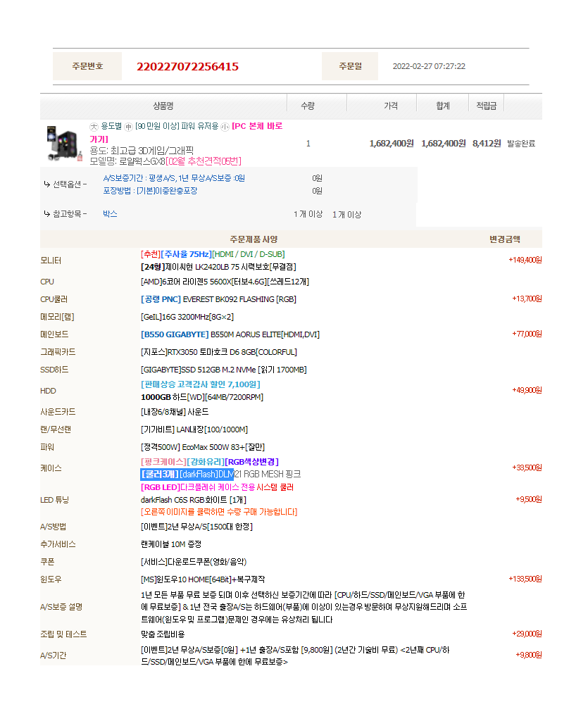Click SSD spec GIGABYTE 512GB M.2 NVMe
The width and height of the screenshot is (588, 709).
coord(224,370)
